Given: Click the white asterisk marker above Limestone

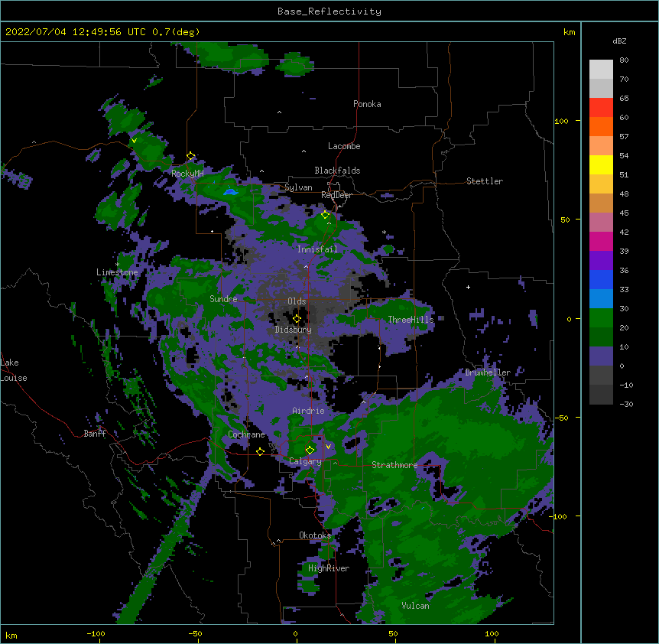Looking at the screenshot, I should [x=117, y=265].
